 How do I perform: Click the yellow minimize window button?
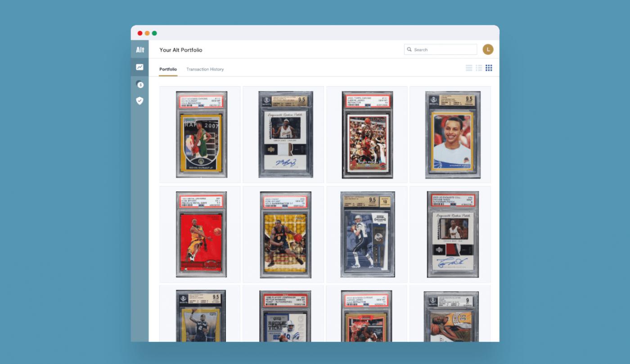[x=147, y=33]
